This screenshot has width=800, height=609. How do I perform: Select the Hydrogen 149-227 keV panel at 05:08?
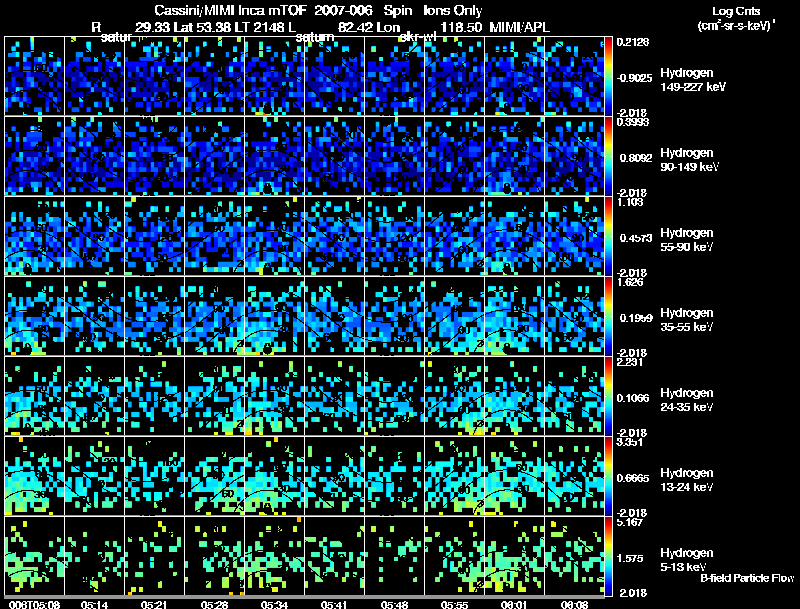coord(35,76)
